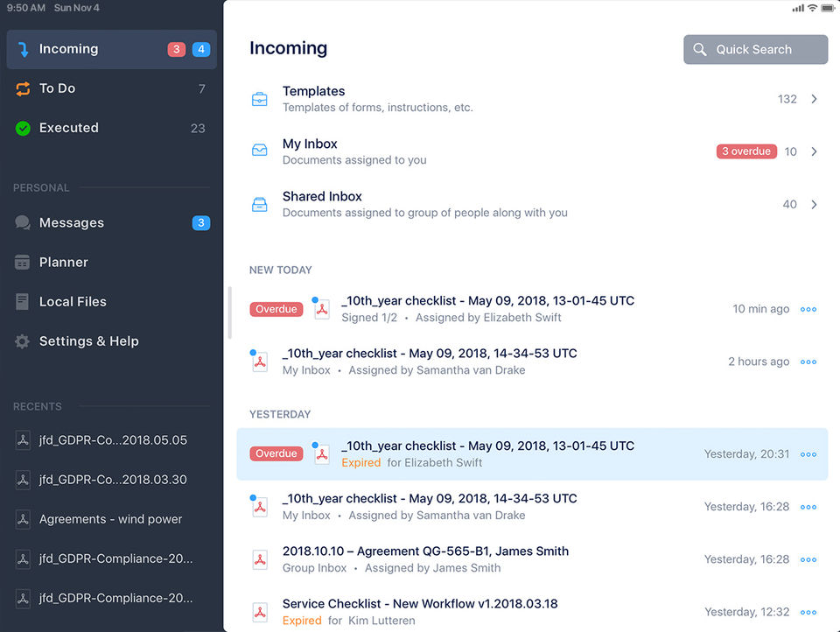
Task: Expand Templates with its chevron arrow
Action: pyautogui.click(x=814, y=99)
